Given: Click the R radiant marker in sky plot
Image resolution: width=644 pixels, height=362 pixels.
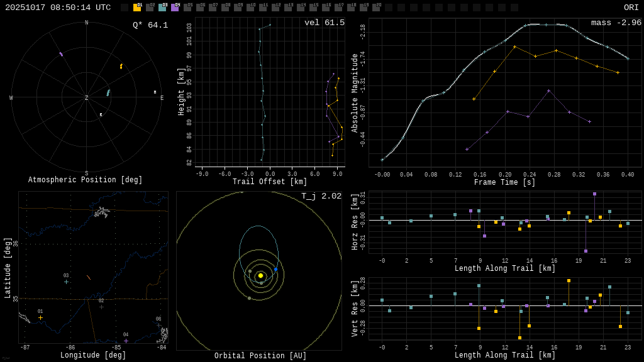Looking at the screenshot, I should [101, 115].
